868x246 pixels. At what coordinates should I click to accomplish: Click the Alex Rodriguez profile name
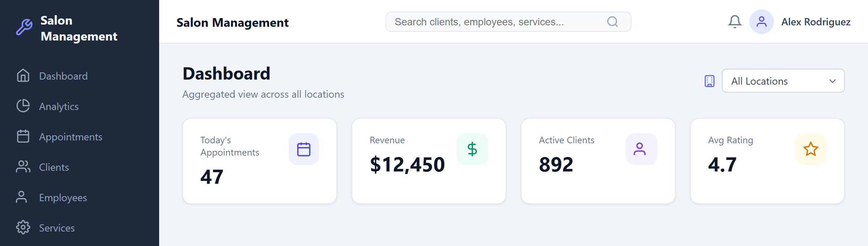pos(816,22)
